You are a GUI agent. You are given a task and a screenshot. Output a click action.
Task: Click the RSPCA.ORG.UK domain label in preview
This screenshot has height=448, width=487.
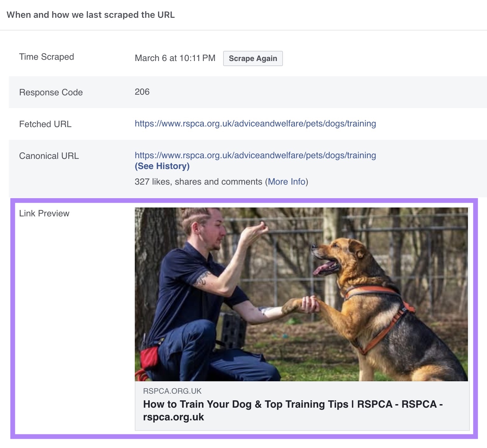172,391
